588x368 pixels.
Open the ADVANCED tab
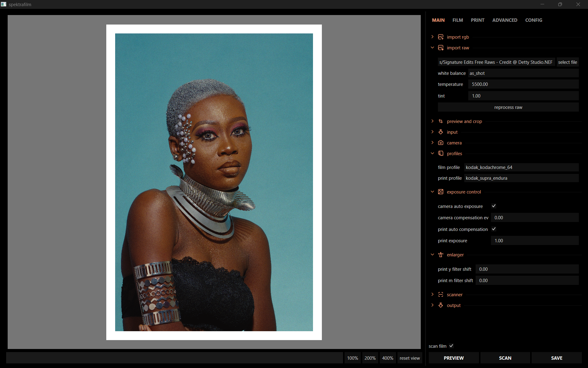coord(505,20)
